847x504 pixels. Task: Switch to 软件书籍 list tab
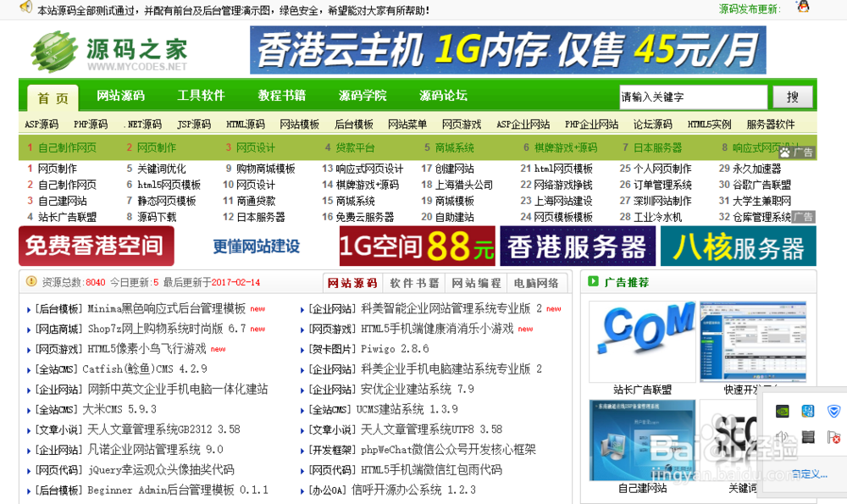click(x=414, y=283)
